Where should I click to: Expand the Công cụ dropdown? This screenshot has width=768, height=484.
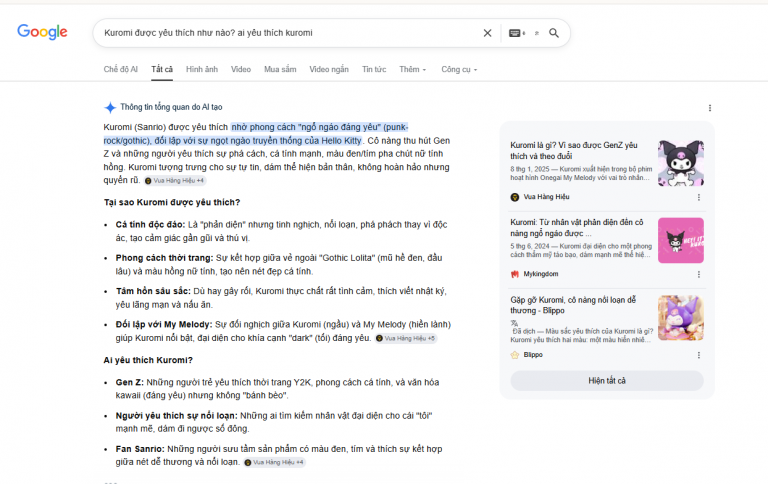tap(459, 69)
